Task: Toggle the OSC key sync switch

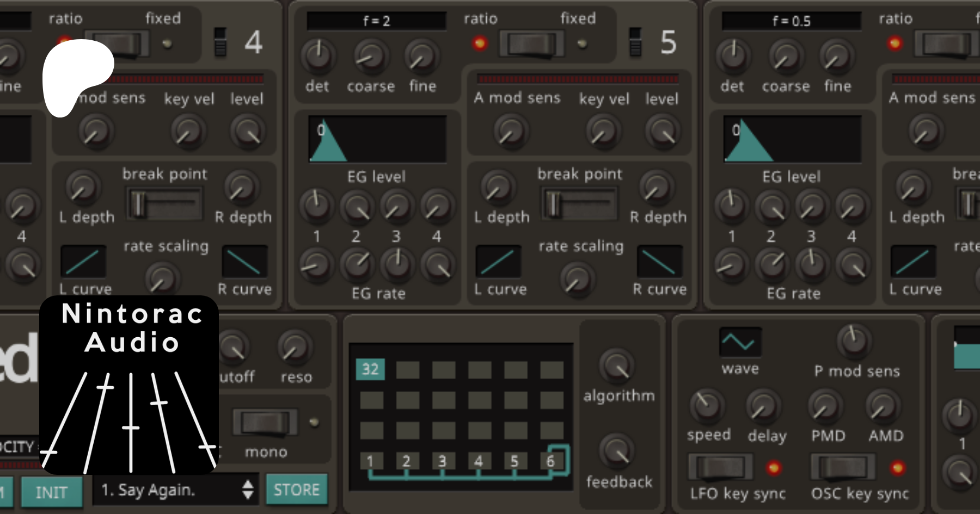Action: [x=843, y=467]
